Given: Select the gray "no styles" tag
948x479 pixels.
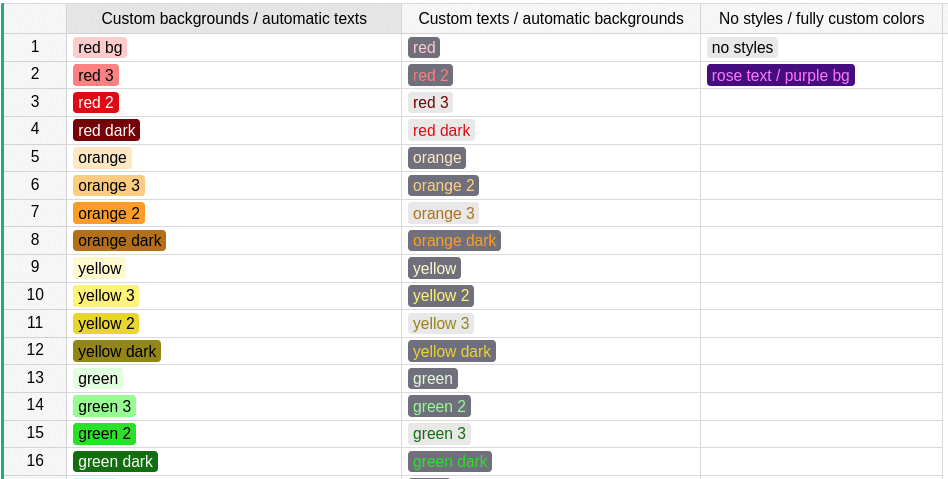Looking at the screenshot, I should (x=742, y=48).
